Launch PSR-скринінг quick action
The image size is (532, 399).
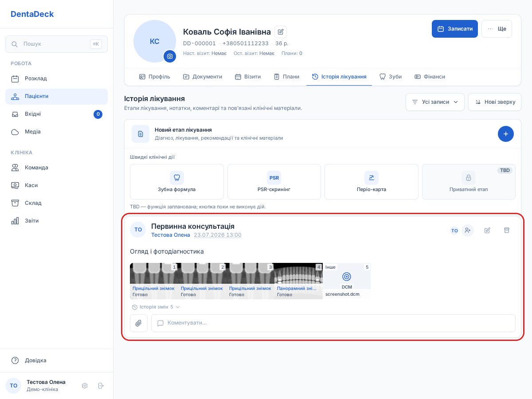274,182
